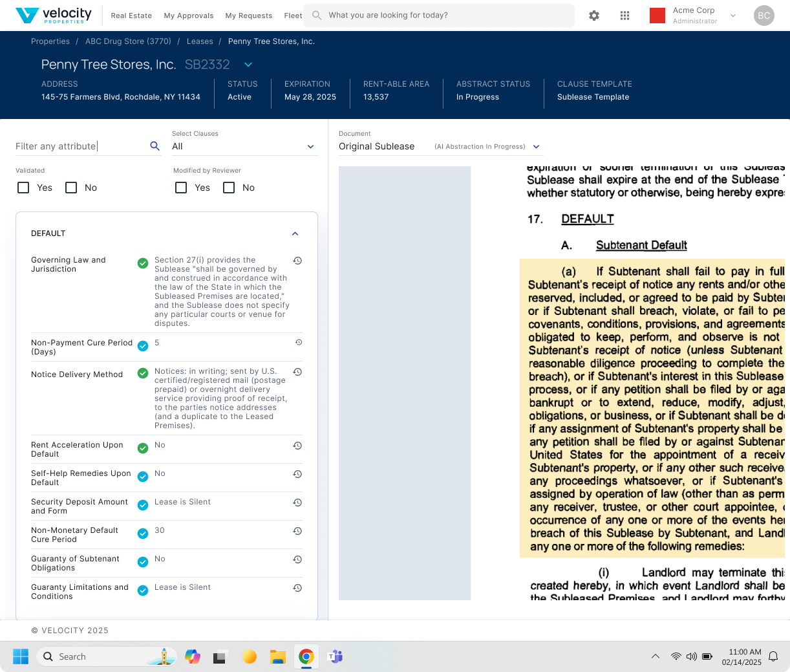This screenshot has width=790, height=672.
Task: Open the settings gear icon
Action: pyautogui.click(x=594, y=16)
